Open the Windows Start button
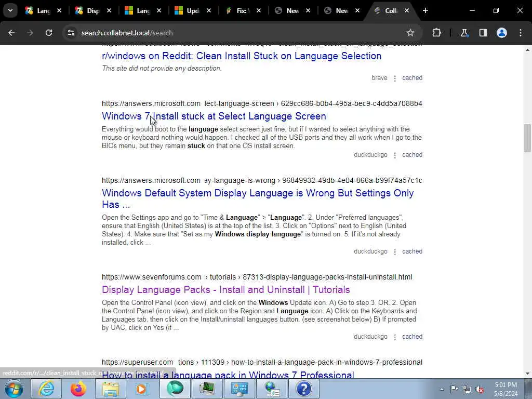 point(14,389)
